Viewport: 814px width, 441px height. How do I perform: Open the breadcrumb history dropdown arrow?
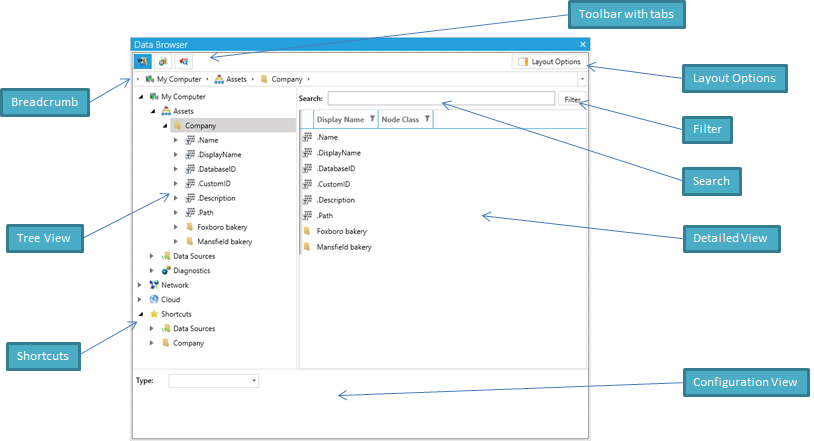point(582,78)
